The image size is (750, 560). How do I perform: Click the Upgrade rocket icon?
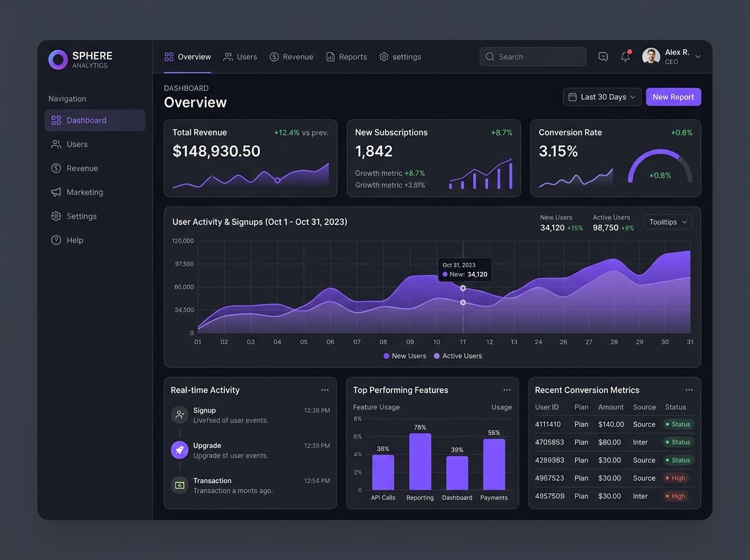179,450
